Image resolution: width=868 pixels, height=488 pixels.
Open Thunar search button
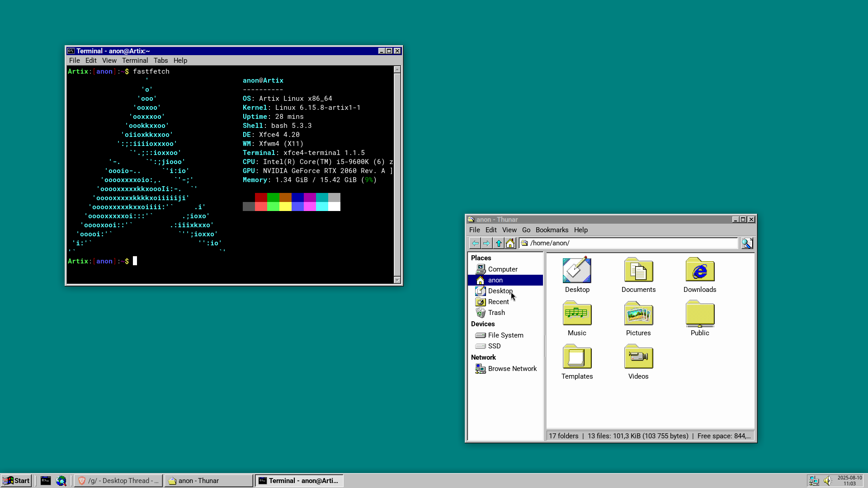point(747,244)
